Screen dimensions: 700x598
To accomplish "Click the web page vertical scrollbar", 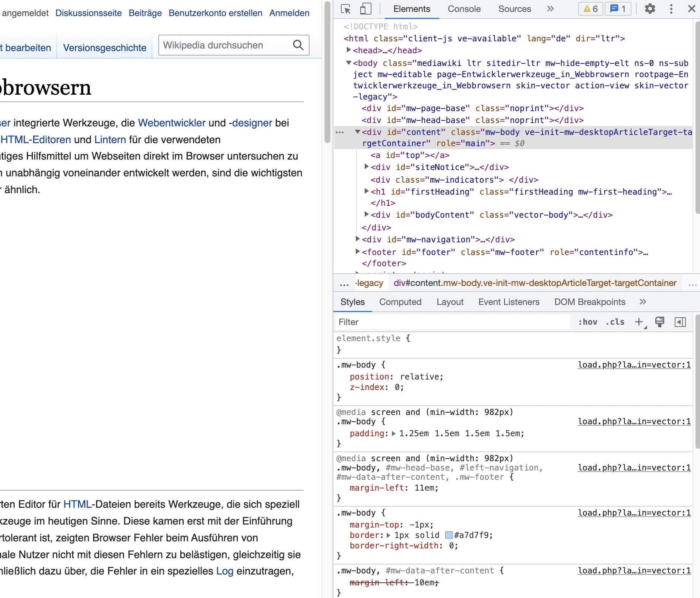I will coord(327,72).
